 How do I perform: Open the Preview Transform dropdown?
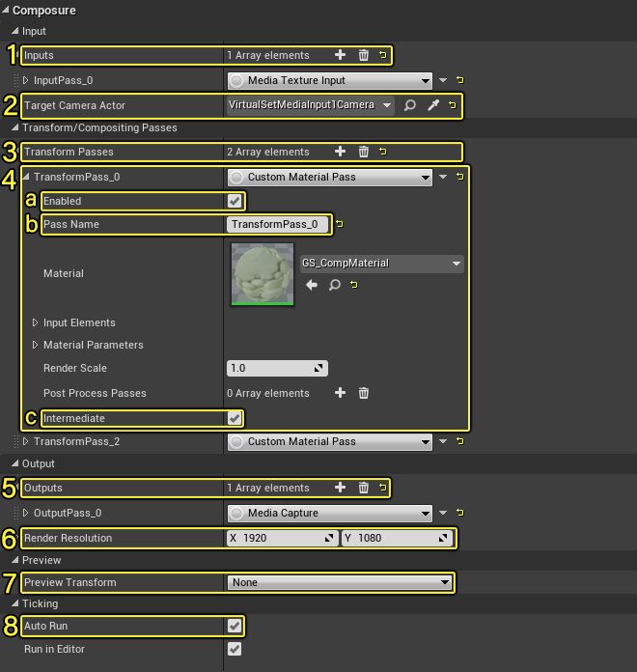340,582
